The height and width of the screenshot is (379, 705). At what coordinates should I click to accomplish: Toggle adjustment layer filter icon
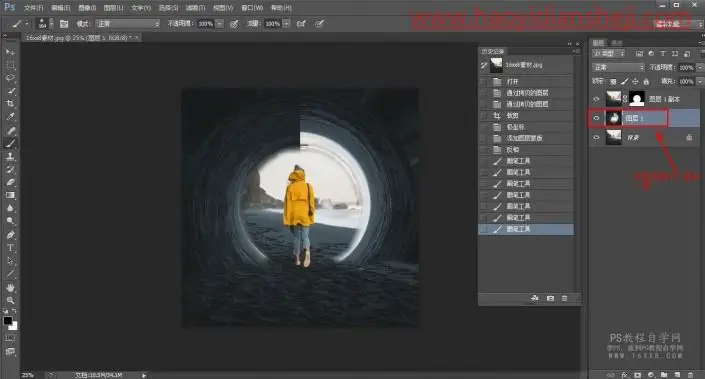[x=651, y=54]
